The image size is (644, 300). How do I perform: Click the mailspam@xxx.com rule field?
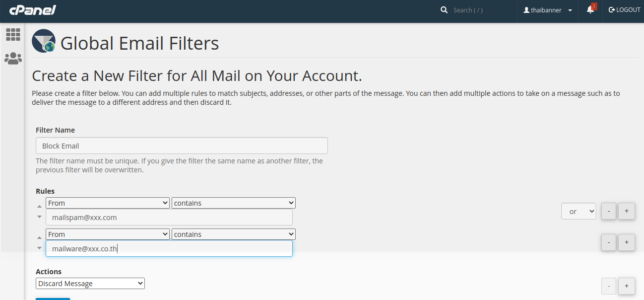(x=169, y=218)
